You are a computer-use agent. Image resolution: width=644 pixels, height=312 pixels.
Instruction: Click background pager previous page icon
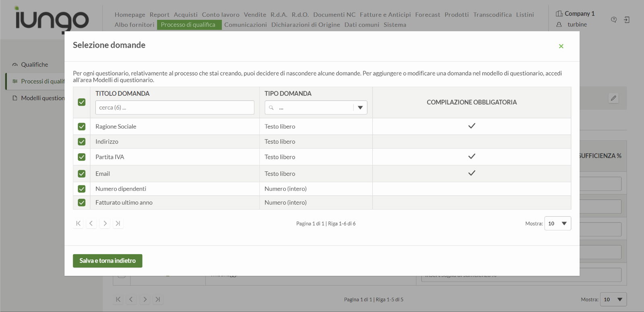click(x=131, y=299)
